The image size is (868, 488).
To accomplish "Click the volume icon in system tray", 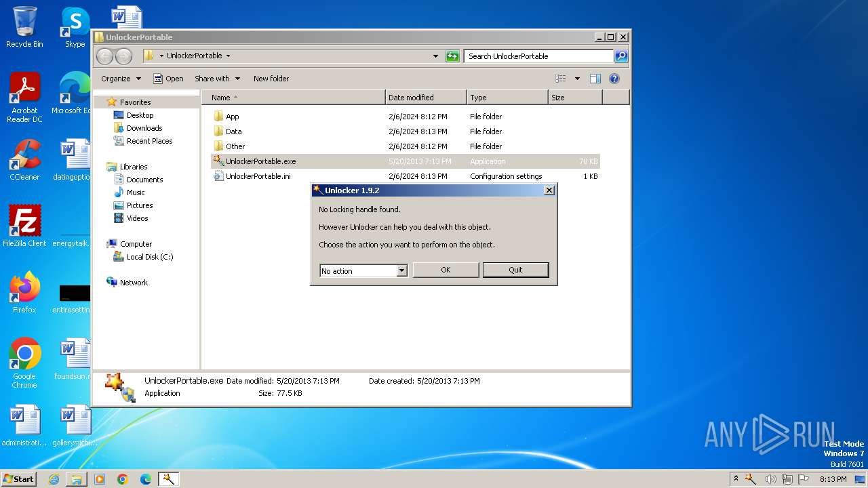I will pos(771,479).
